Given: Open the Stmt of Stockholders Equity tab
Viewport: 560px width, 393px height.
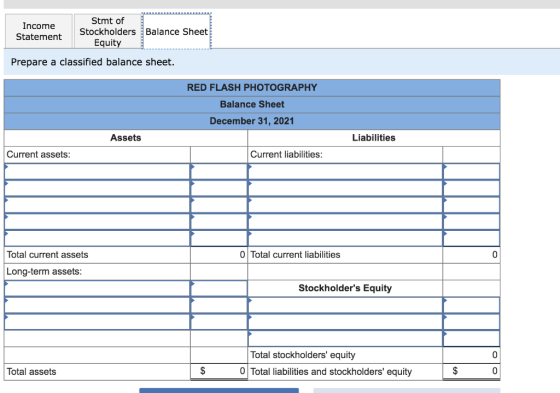Looking at the screenshot, I should 108,31.
